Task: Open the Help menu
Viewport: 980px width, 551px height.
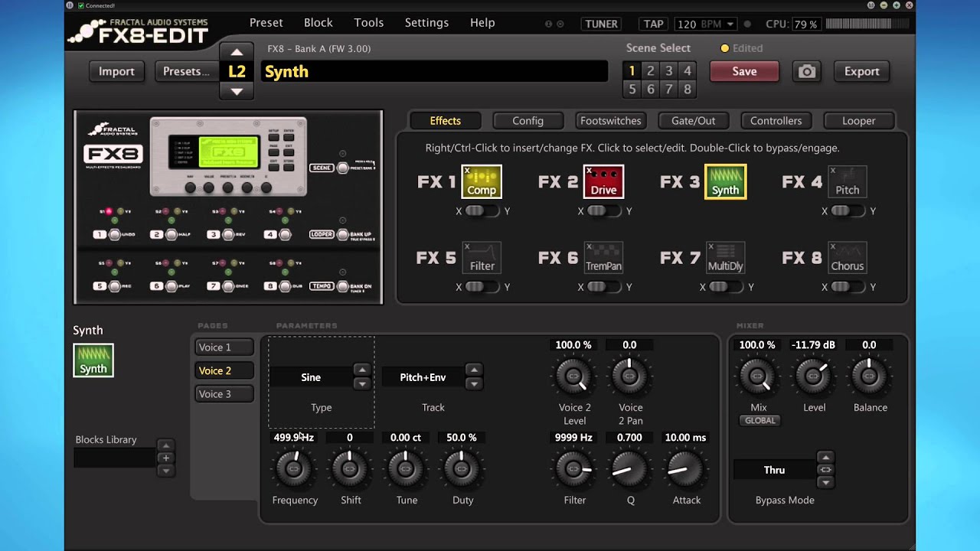Action: coord(482,22)
